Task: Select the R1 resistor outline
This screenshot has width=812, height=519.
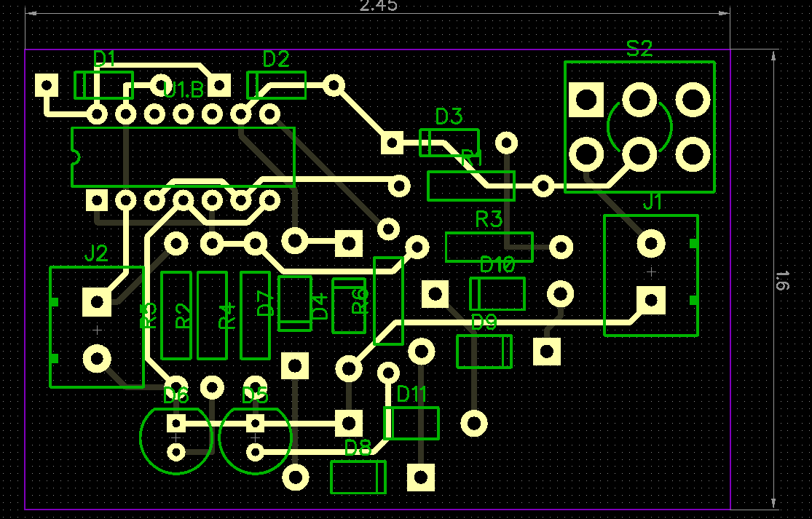Action: click(x=471, y=186)
